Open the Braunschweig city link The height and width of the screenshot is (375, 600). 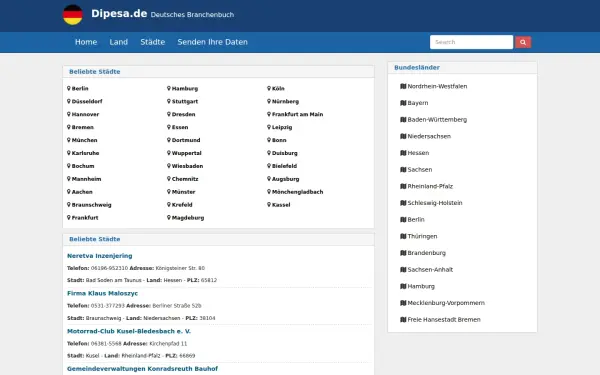click(x=91, y=205)
